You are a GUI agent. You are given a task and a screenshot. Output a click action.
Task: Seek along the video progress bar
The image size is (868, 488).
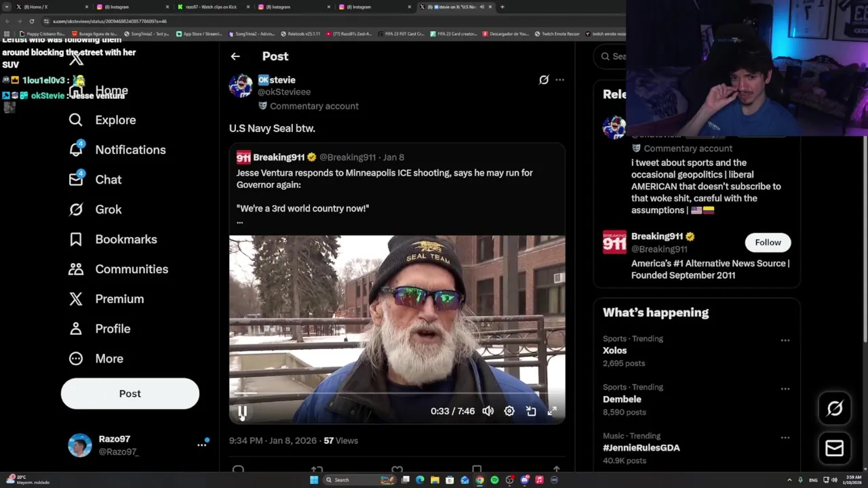(397, 394)
